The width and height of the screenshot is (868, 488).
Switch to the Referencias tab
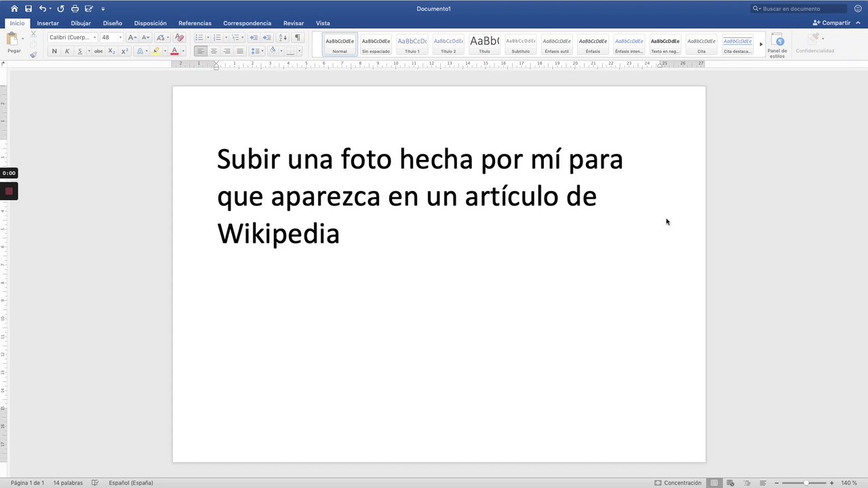click(x=195, y=23)
